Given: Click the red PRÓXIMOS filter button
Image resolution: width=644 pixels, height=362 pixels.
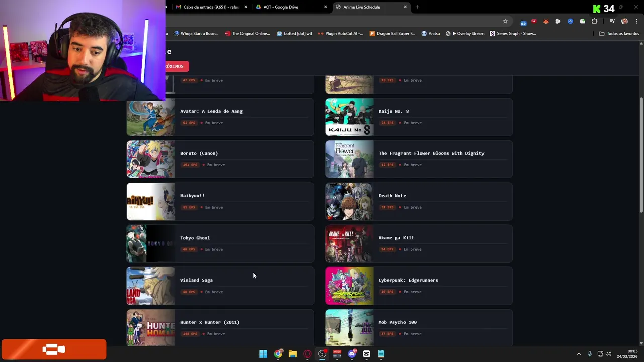Looking at the screenshot, I should point(174,66).
